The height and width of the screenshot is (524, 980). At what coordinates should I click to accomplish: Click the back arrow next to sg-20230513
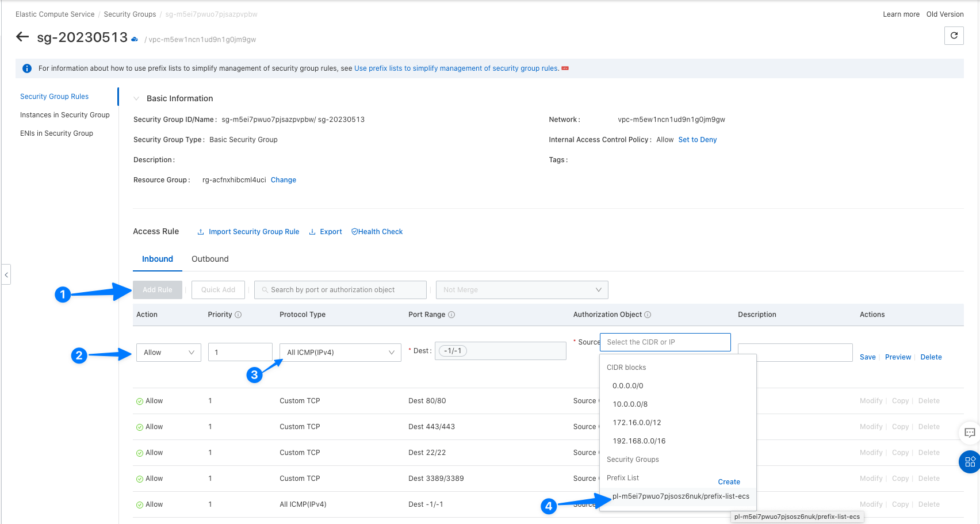(x=22, y=37)
